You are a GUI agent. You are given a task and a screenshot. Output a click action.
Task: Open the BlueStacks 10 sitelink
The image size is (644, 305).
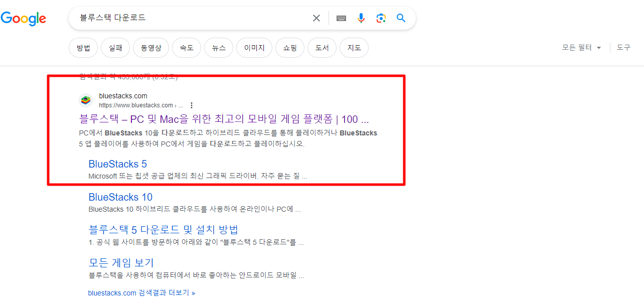click(120, 197)
